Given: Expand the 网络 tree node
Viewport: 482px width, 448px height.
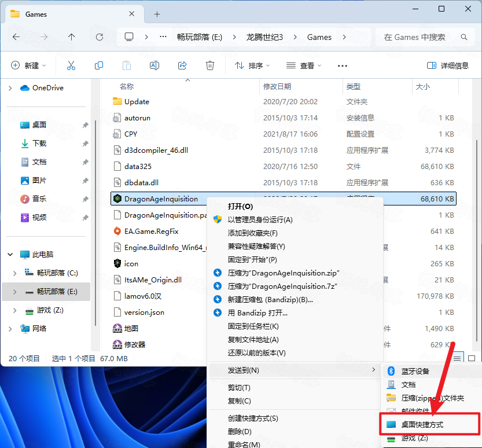Looking at the screenshot, I should (x=10, y=329).
